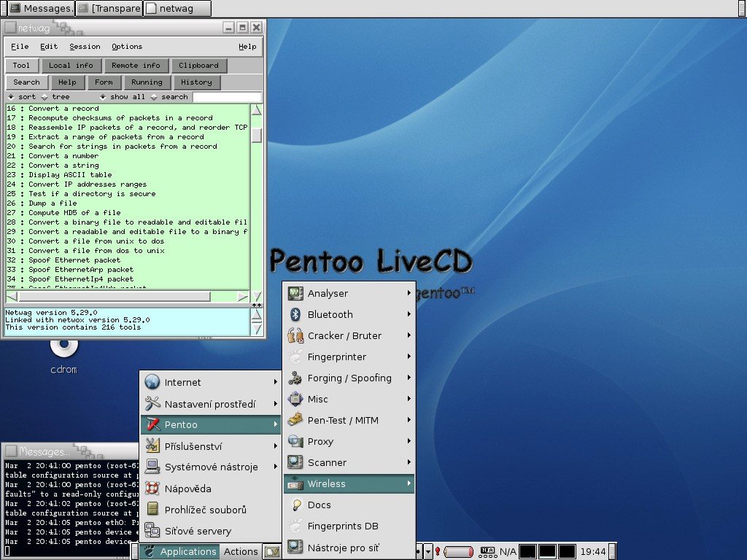Open the netwag Session menu
This screenshot has height=560, width=747.
click(85, 46)
